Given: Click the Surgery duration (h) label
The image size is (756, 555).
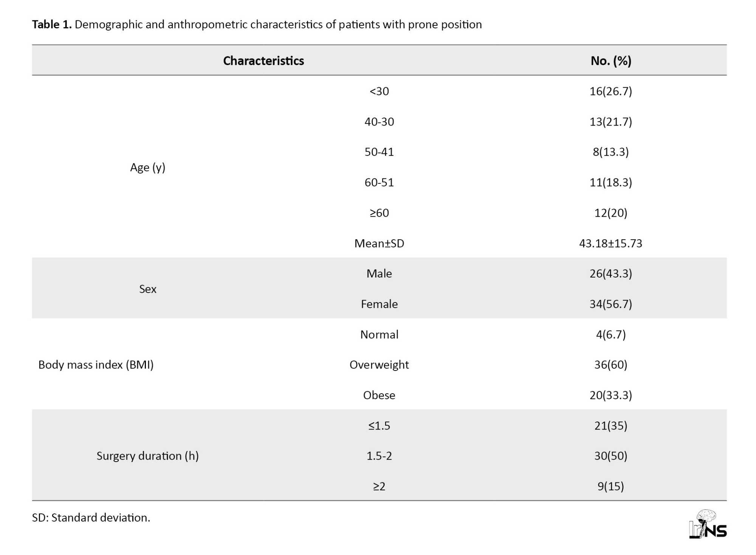Looking at the screenshot, I should coord(147,456).
